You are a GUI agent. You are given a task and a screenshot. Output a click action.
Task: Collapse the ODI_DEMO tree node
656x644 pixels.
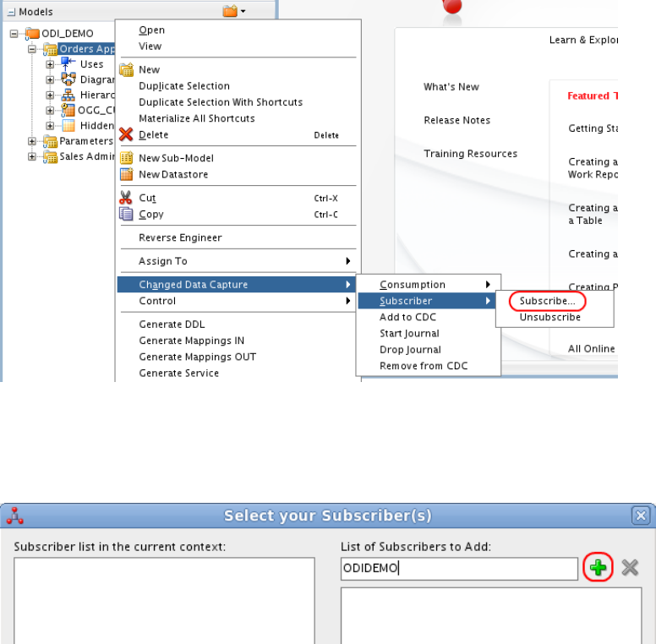click(14, 34)
